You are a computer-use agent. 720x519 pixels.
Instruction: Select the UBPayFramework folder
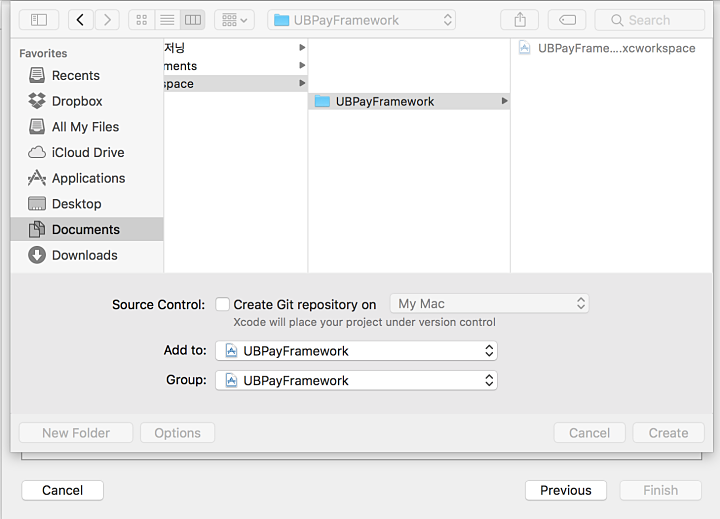pyautogui.click(x=409, y=102)
